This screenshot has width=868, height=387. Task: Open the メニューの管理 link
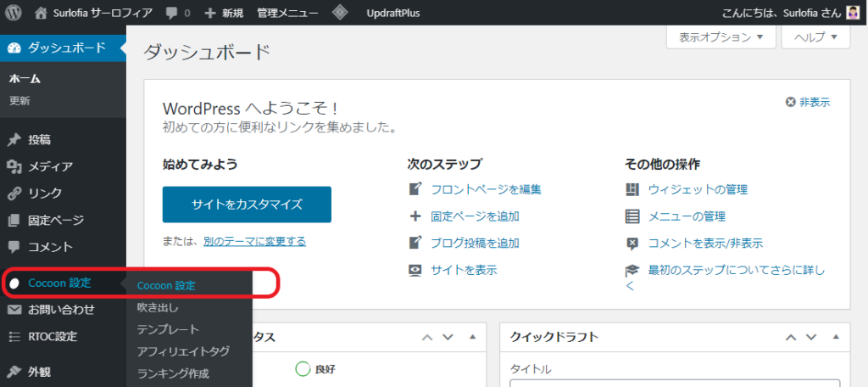(x=687, y=216)
